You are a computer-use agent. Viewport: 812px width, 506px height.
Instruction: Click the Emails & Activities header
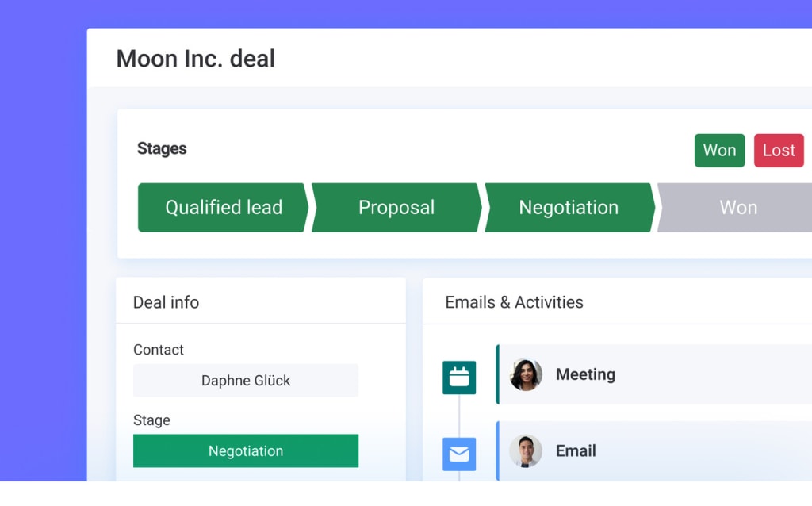click(x=515, y=302)
